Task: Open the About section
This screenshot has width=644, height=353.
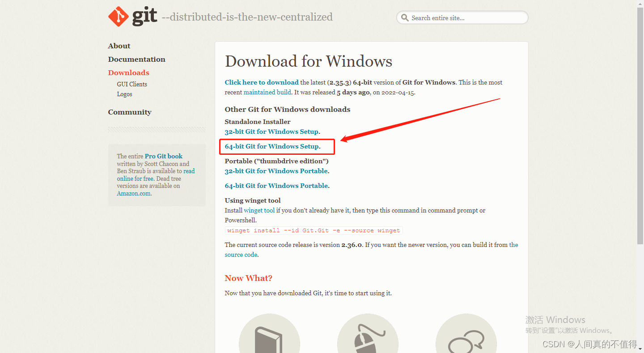Action: tap(119, 46)
